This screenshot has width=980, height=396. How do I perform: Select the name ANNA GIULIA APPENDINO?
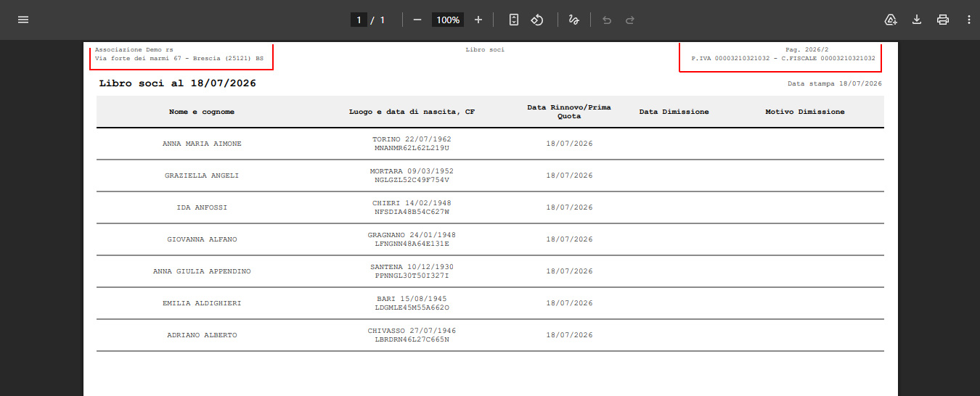point(202,271)
